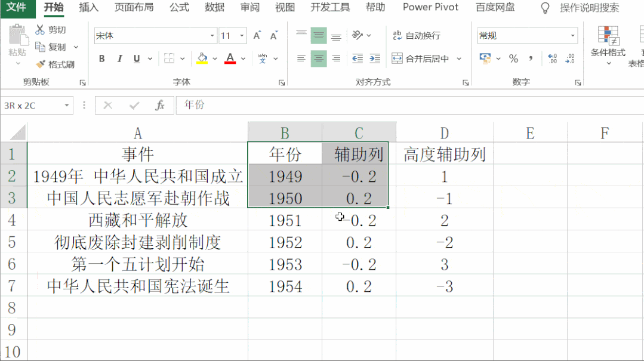Open the font size dropdown arrow
The width and height of the screenshot is (644, 361).
[x=242, y=36]
